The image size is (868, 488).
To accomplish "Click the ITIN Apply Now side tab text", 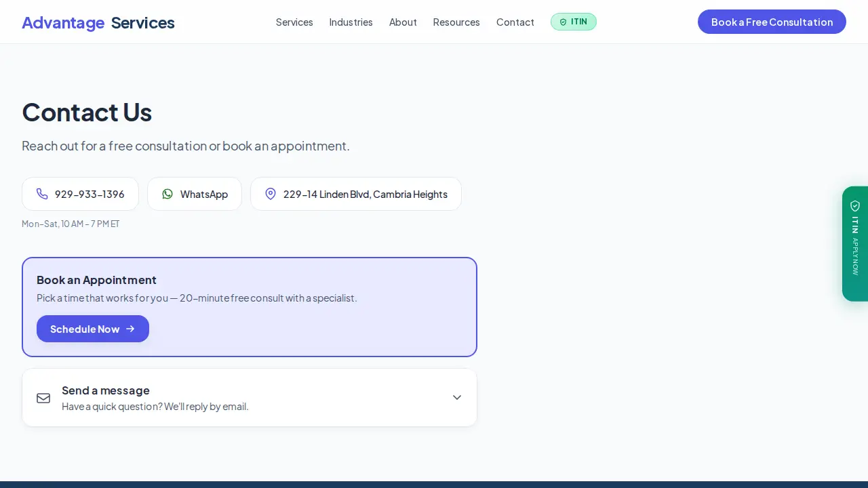I will [x=855, y=245].
